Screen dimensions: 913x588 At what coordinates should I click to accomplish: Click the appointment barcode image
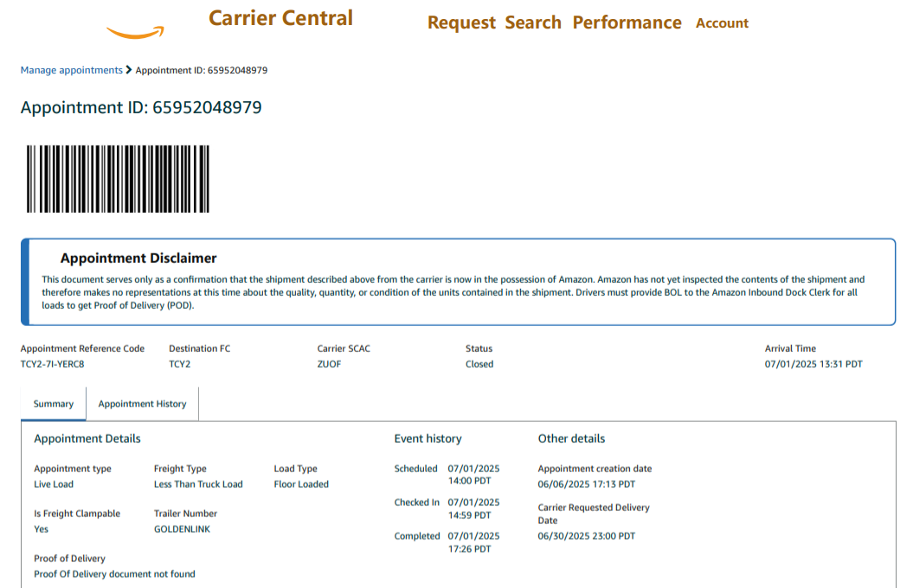118,179
